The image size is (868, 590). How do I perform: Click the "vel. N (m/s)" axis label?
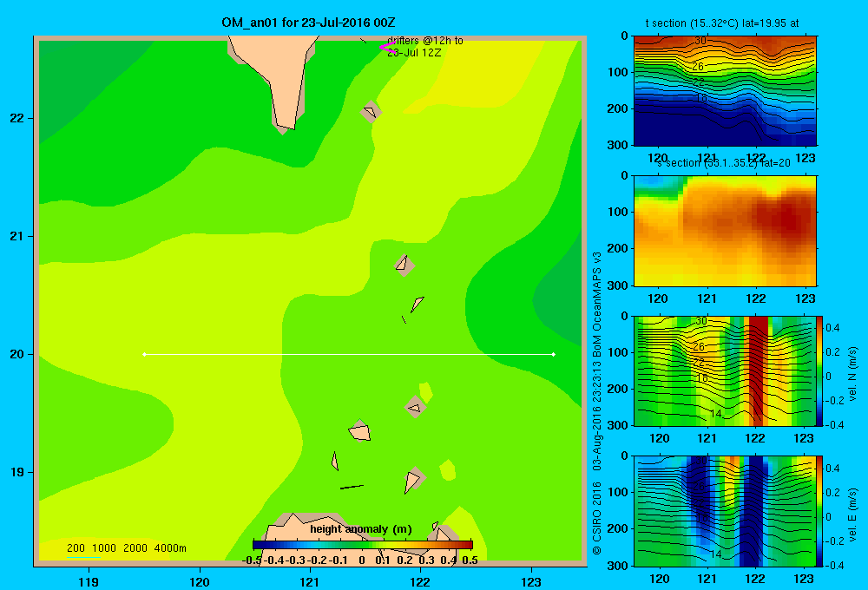pos(852,374)
